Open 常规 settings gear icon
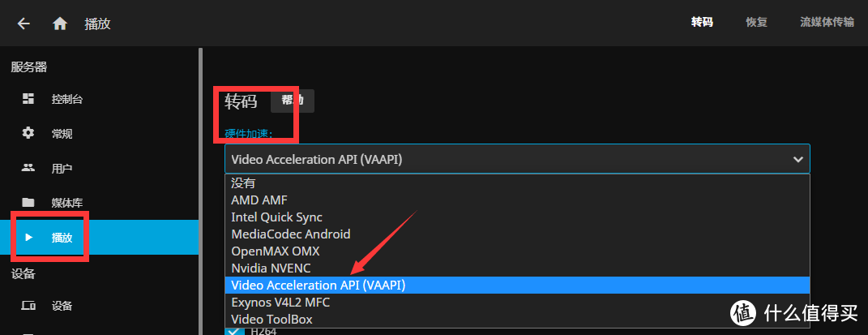868x335 pixels. click(28, 134)
